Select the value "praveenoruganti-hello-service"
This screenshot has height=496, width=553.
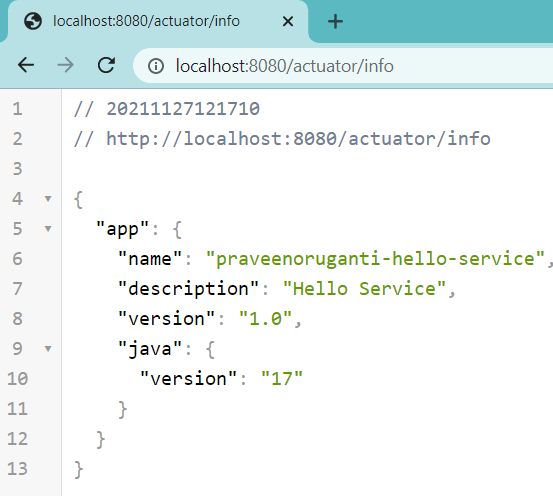[375, 259]
